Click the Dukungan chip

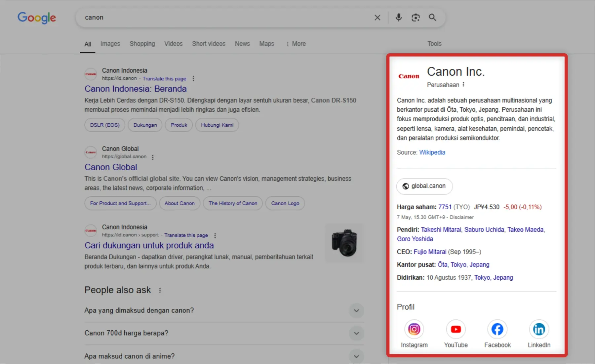coord(145,125)
